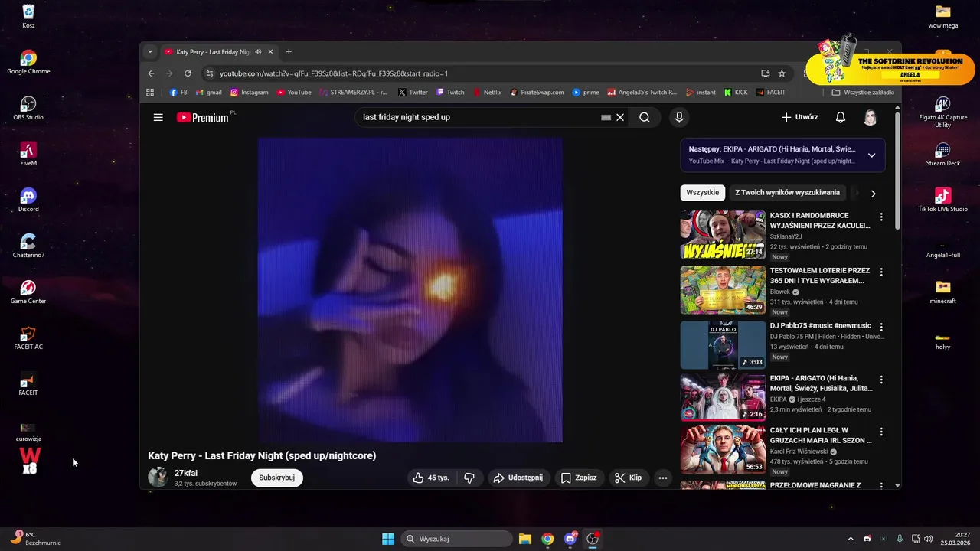
Task: Select the Wszystkie filter chip
Action: pos(702,193)
